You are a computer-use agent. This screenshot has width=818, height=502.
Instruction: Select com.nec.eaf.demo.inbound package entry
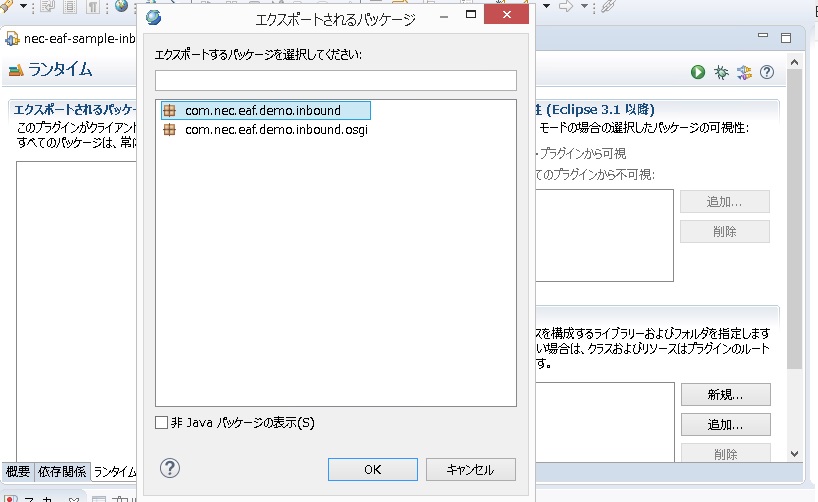(263, 110)
